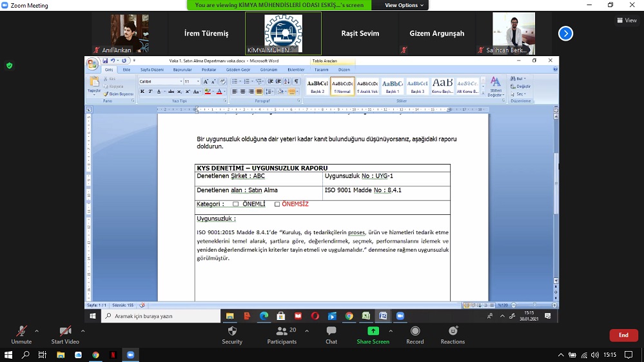Click the green encryption shield icon
The image size is (644, 362).
tap(9, 65)
